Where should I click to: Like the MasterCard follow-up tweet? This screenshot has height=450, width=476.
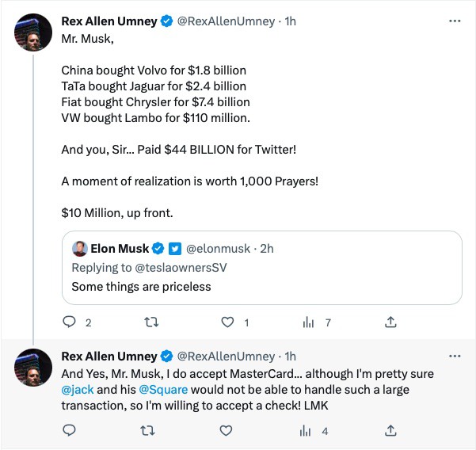click(227, 431)
